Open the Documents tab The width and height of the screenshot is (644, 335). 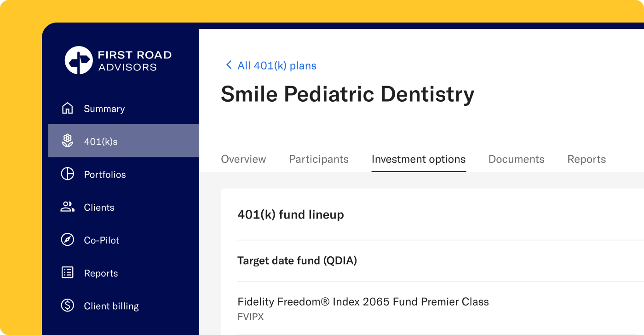point(516,159)
